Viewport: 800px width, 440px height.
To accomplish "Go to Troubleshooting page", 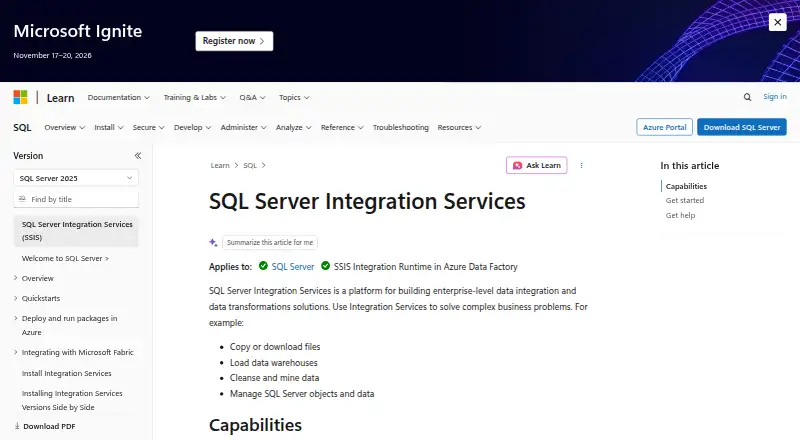I will pyautogui.click(x=401, y=127).
